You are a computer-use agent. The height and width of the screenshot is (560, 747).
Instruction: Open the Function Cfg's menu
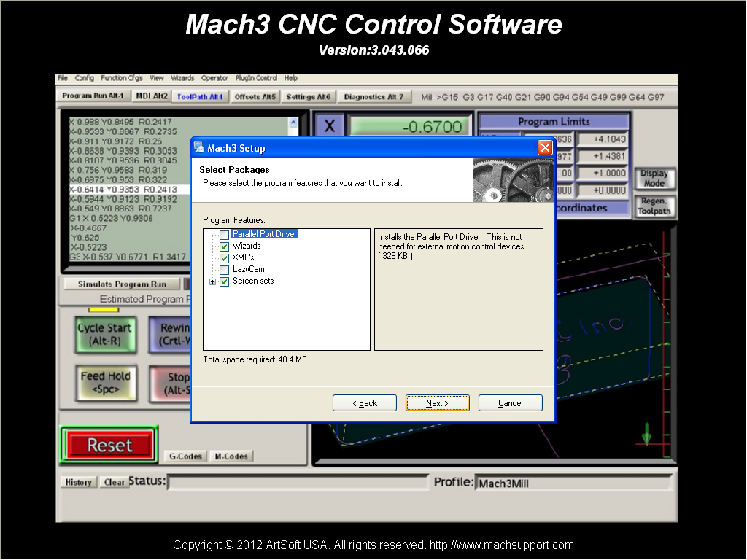point(122,78)
